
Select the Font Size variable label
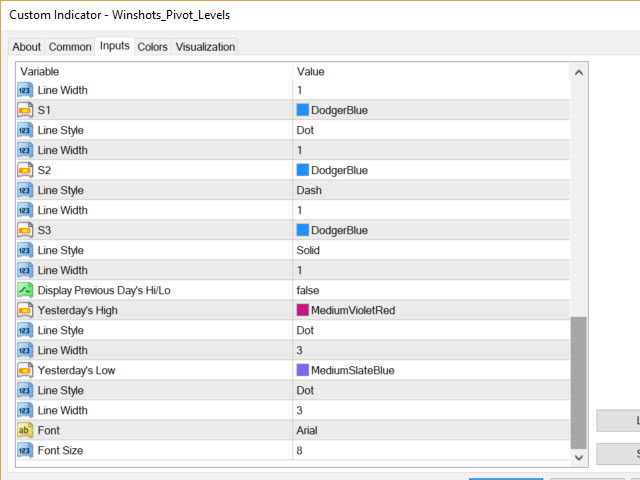(x=60, y=450)
